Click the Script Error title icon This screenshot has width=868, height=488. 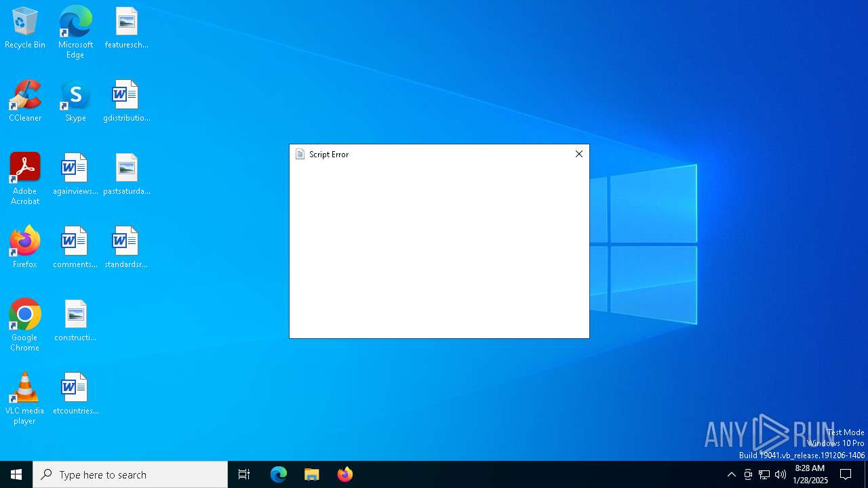tap(300, 155)
